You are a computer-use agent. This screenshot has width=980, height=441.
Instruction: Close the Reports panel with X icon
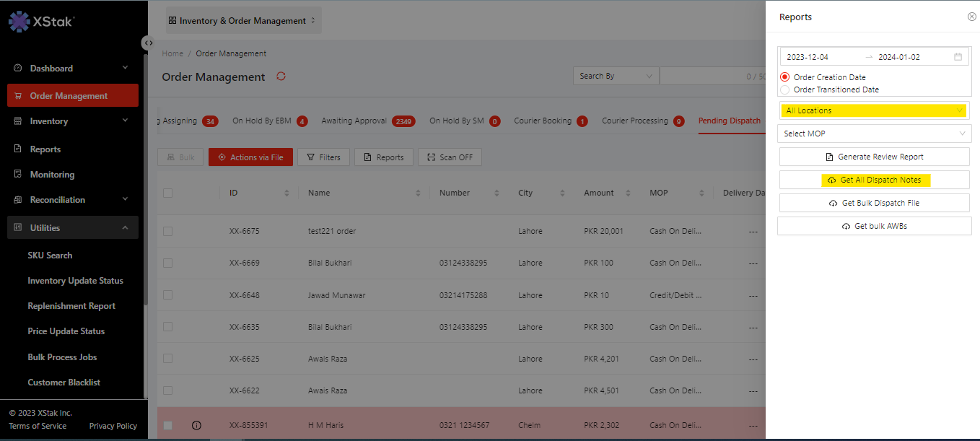(971, 17)
